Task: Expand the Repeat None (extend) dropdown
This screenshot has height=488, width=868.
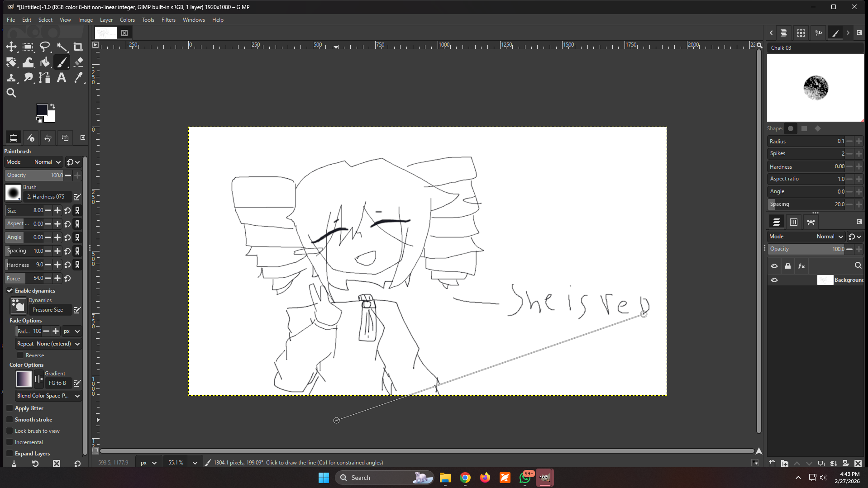Action: (48, 344)
